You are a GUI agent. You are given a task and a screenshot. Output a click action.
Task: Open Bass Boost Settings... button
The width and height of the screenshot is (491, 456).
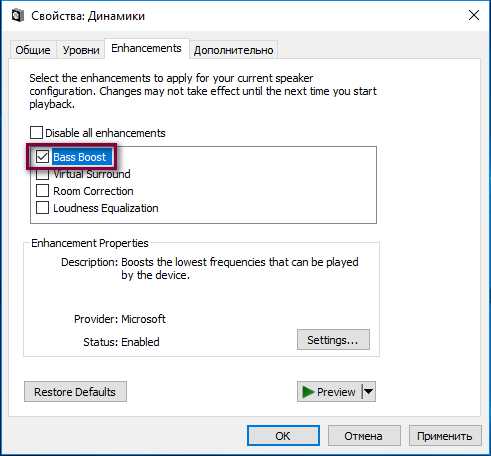333,340
